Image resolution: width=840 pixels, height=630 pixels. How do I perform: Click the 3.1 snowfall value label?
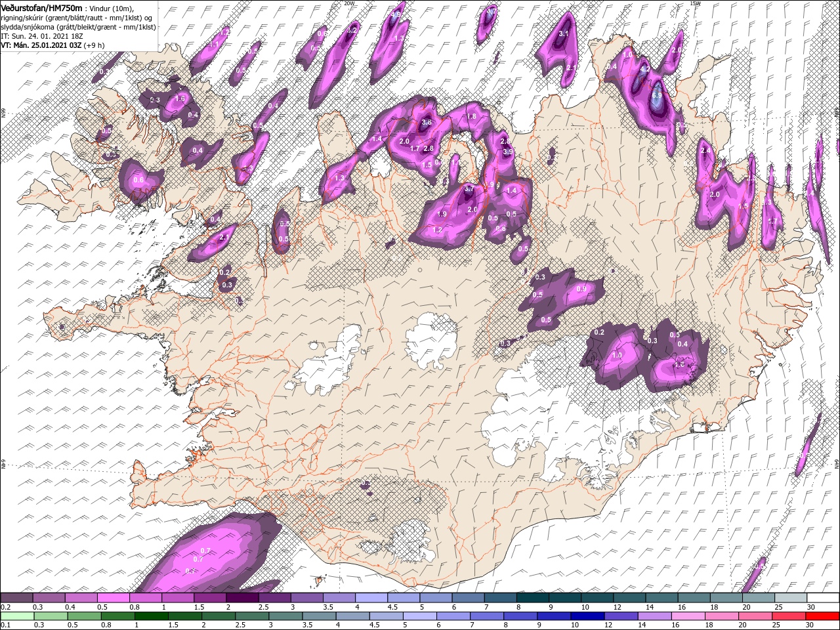(x=563, y=33)
